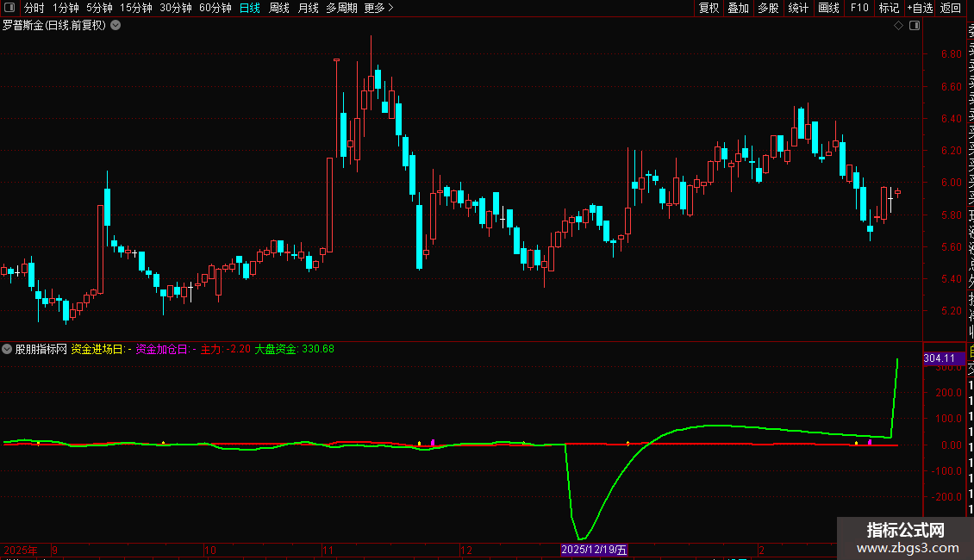
Task: Click the 标记 mark button
Action: (x=889, y=8)
